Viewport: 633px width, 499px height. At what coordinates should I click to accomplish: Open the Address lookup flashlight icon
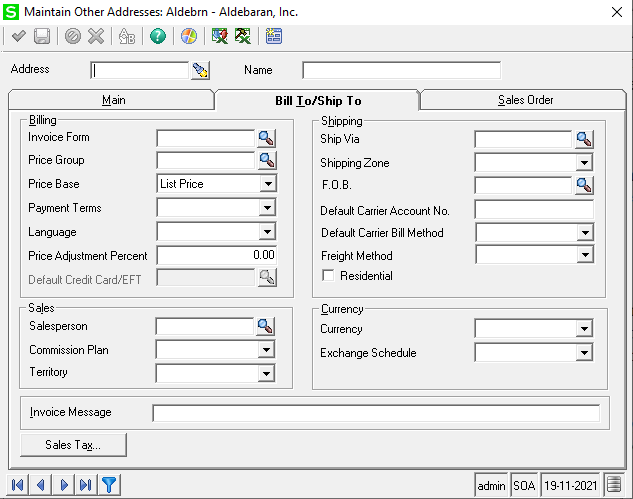200,71
